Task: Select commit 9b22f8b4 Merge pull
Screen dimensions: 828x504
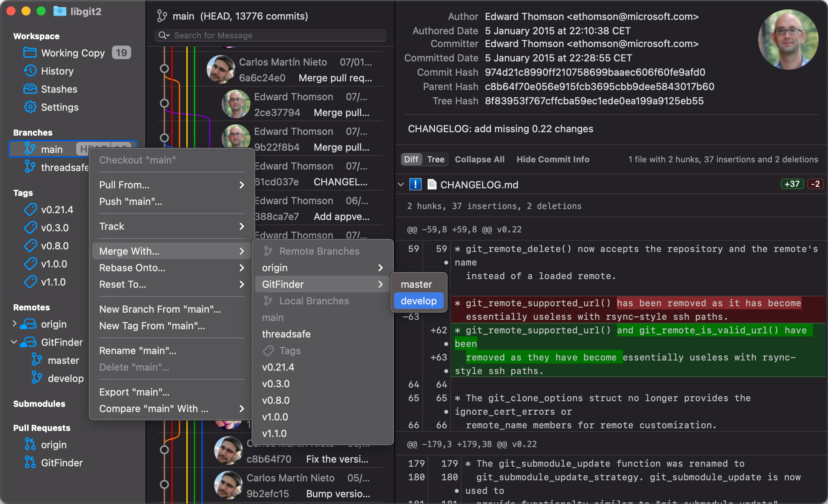Action: [x=270, y=139]
